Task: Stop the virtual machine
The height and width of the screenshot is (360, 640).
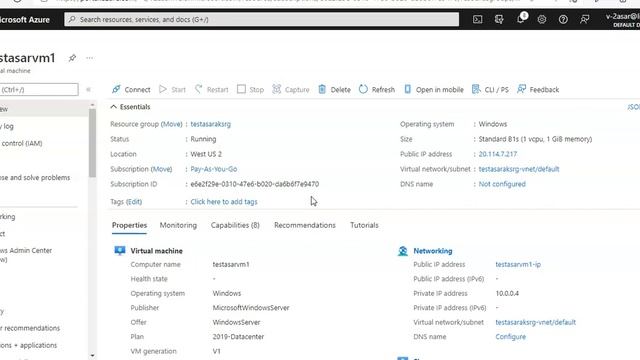Action: (250, 89)
